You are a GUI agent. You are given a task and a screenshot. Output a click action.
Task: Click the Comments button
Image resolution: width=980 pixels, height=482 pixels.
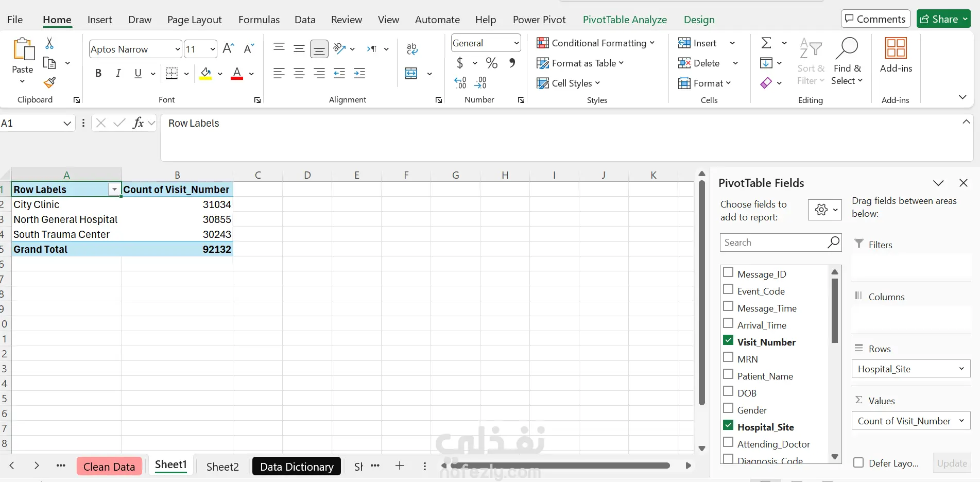point(875,19)
